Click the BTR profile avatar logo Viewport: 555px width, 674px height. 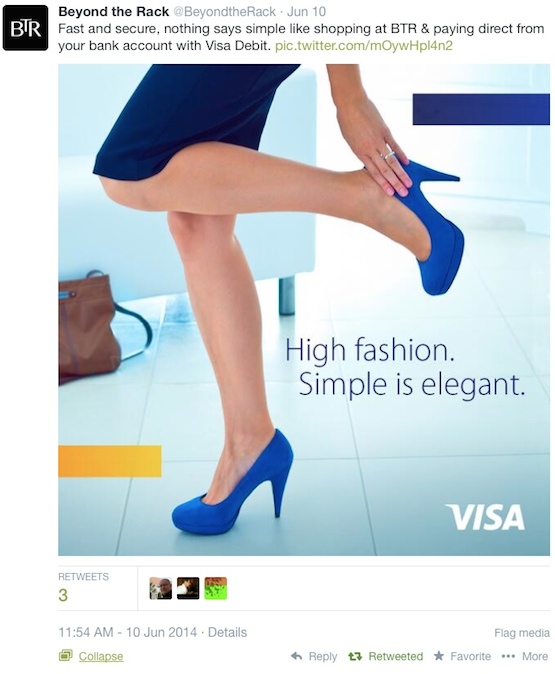[x=25, y=28]
